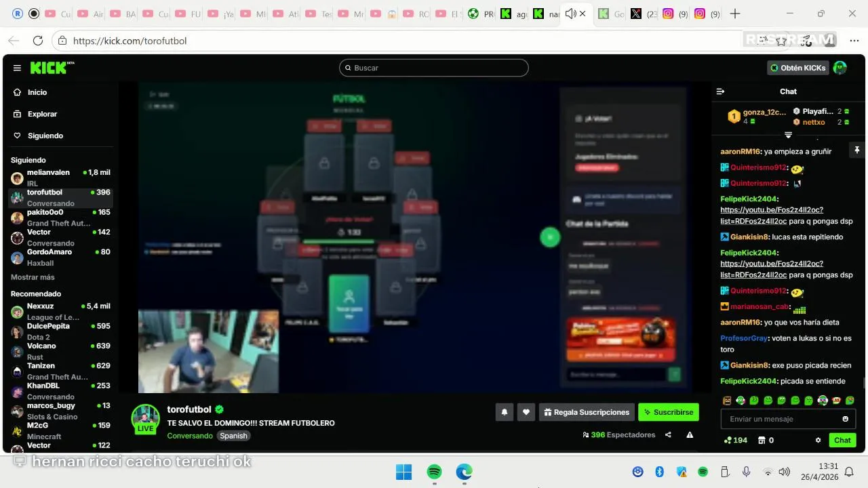This screenshot has width=868, height=488.
Task: Open the chat settings gear
Action: (x=818, y=440)
